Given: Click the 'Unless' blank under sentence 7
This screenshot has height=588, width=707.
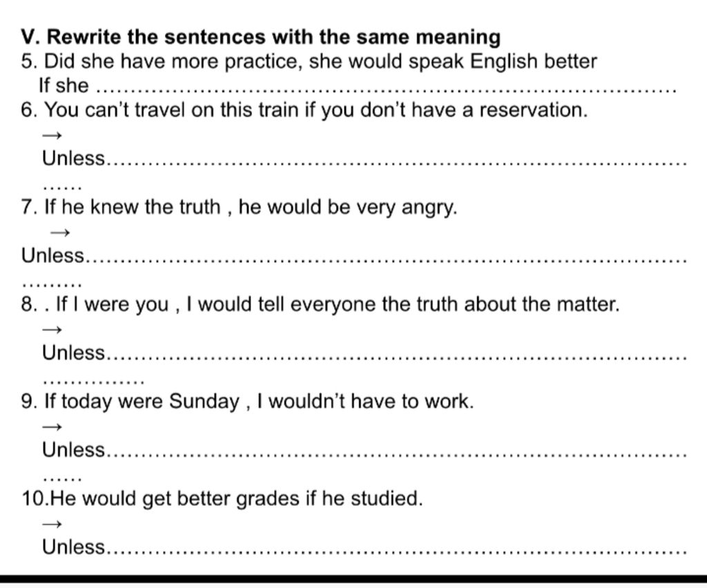Looking at the screenshot, I should (x=387, y=259).
